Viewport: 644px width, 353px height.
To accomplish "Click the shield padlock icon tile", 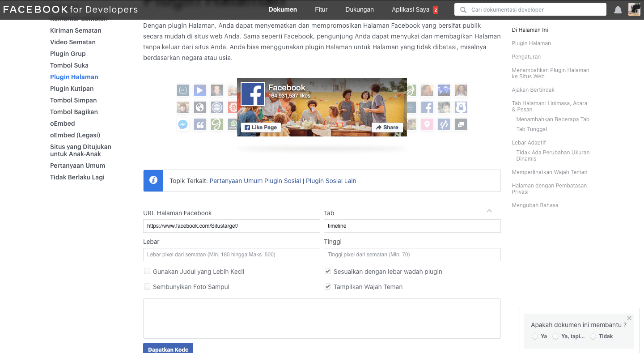I will (461, 107).
